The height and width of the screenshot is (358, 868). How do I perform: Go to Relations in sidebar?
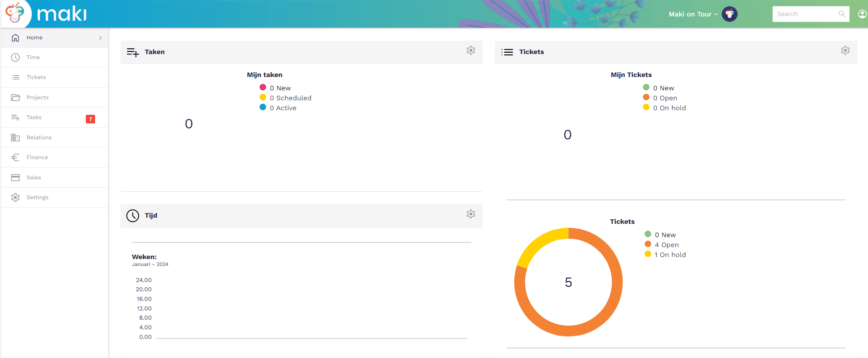(39, 138)
